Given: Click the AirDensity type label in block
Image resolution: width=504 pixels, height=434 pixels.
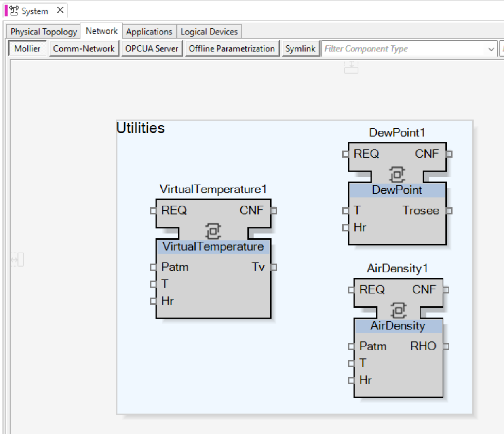Looking at the screenshot, I should (x=398, y=326).
